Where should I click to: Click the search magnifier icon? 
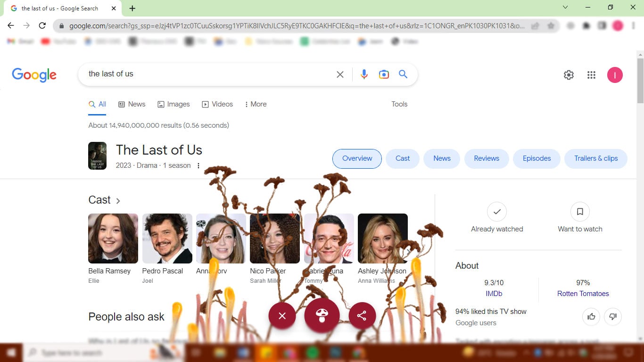coord(403,74)
